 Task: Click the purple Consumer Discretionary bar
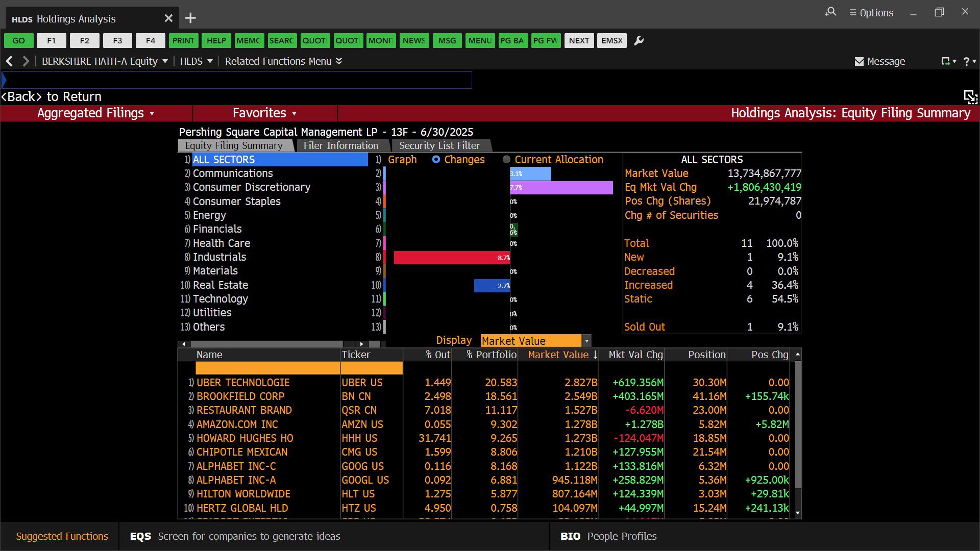point(561,188)
